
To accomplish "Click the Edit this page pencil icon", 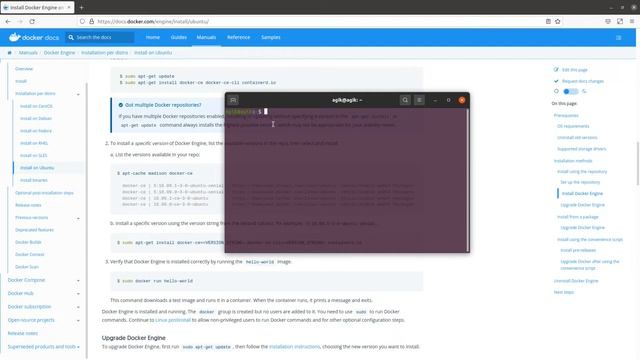I will coord(556,70).
